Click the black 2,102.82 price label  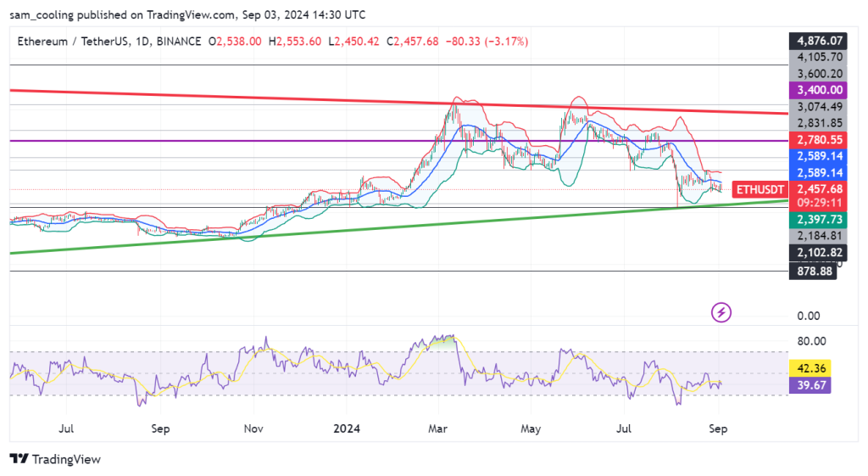coord(820,253)
